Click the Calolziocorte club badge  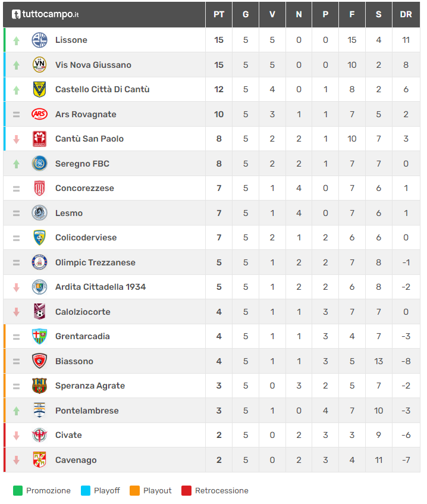click(x=39, y=312)
